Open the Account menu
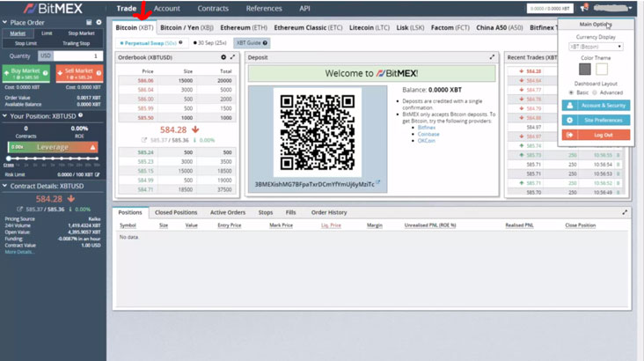This screenshot has width=644, height=361. (166, 8)
